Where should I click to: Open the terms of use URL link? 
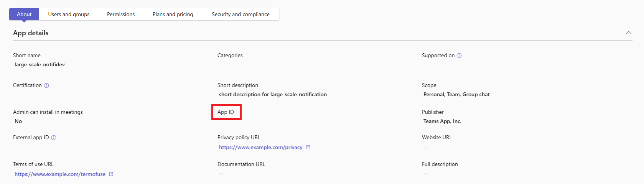point(60,174)
